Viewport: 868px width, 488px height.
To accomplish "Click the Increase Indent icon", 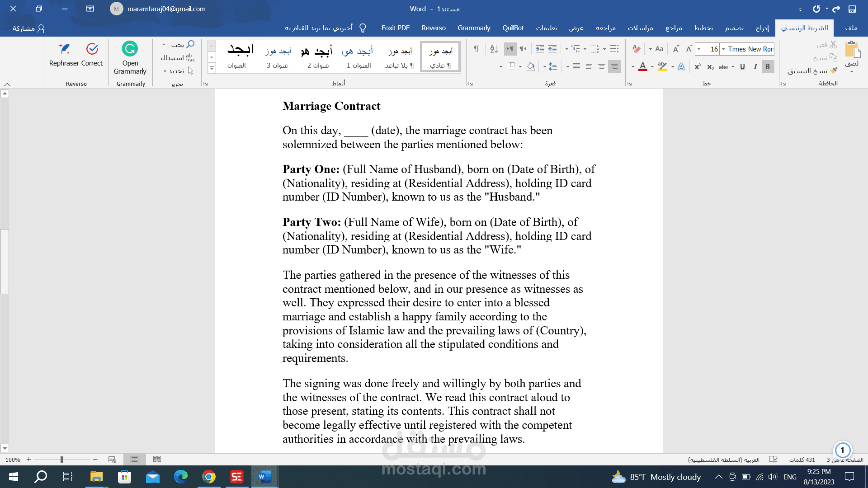I will pos(539,49).
